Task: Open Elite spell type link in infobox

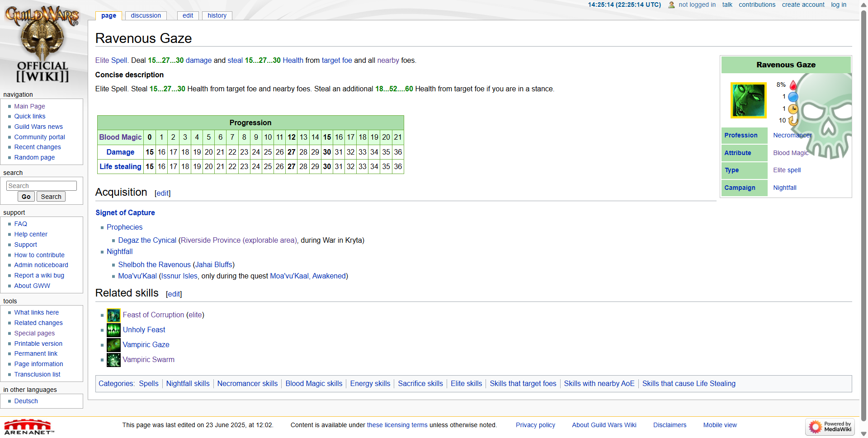Action: (787, 170)
